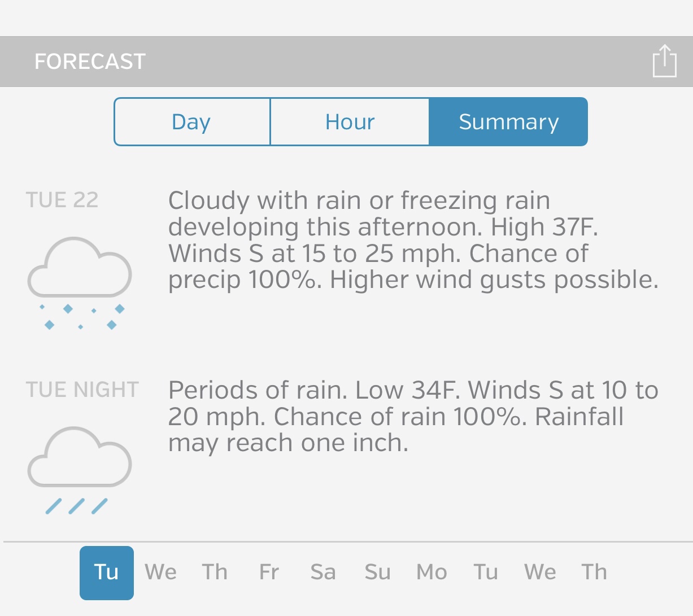The width and height of the screenshot is (693, 616).
Task: Select the Summary forecast view
Action: [x=508, y=122]
